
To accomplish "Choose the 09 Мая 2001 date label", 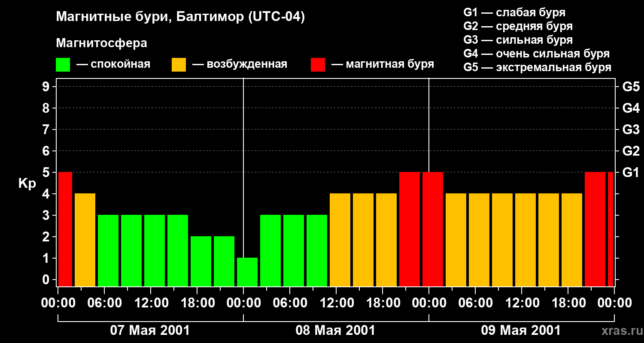I will [x=521, y=331].
